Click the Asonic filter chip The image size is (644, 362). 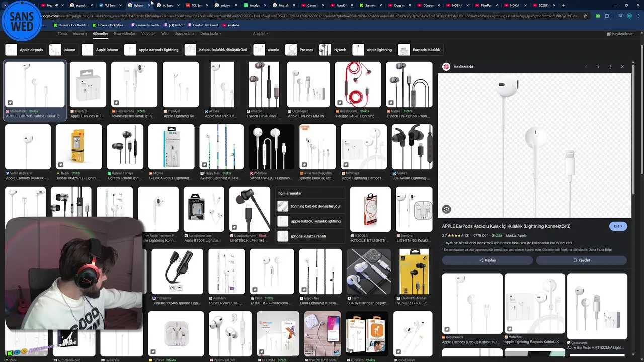coord(267,50)
